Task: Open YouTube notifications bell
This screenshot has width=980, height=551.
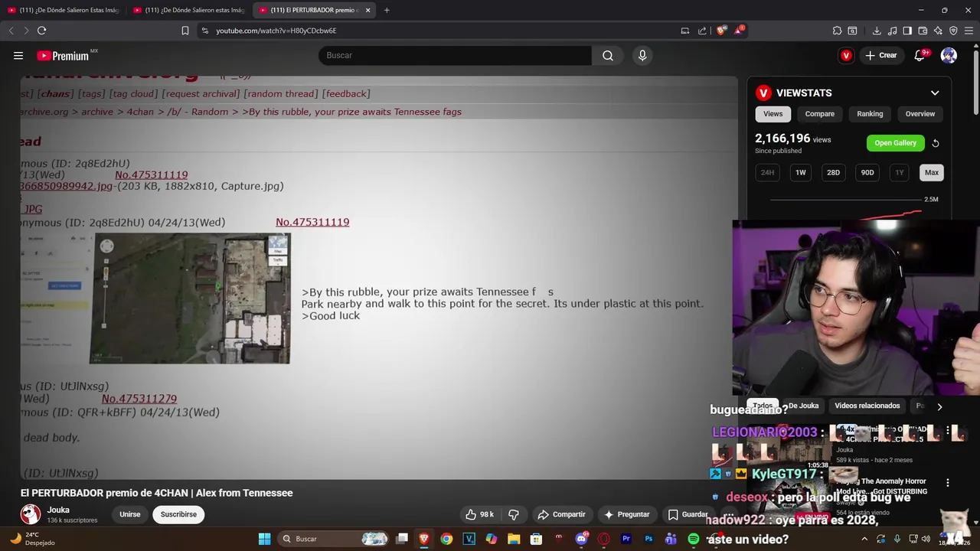Action: click(x=920, y=55)
